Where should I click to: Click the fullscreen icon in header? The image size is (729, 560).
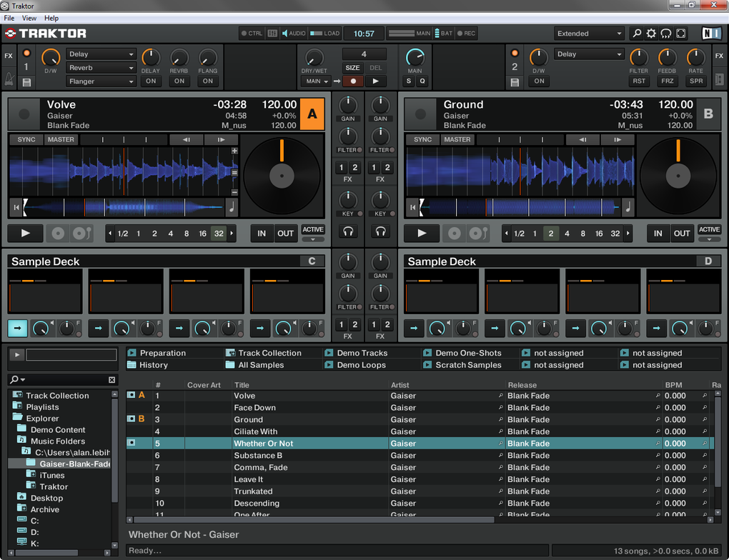tap(681, 34)
